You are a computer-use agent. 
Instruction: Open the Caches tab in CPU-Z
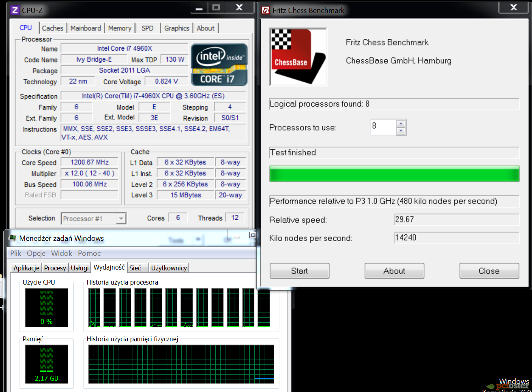(53, 28)
